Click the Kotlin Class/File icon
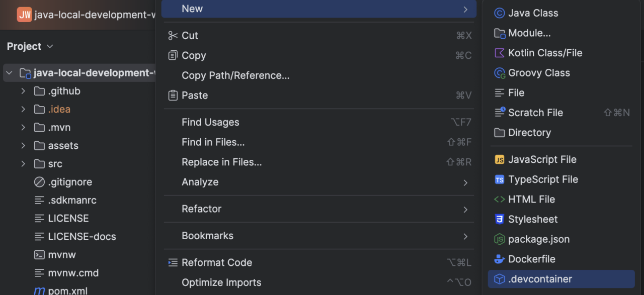Screen dimensions: 644x295 click(x=499, y=53)
